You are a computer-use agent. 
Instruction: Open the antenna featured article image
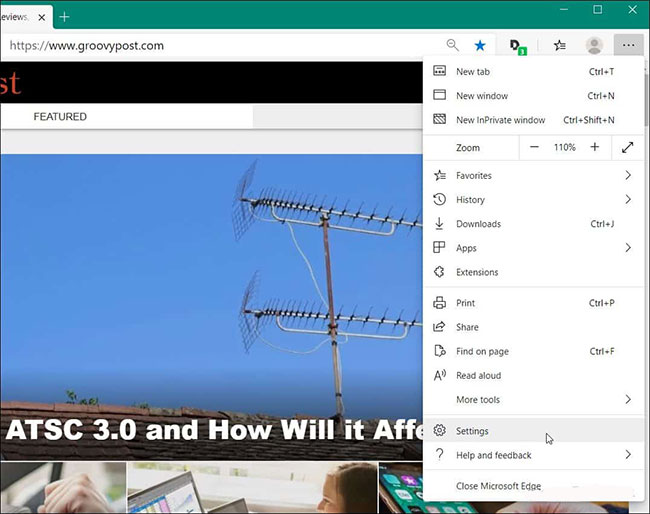[x=211, y=307]
